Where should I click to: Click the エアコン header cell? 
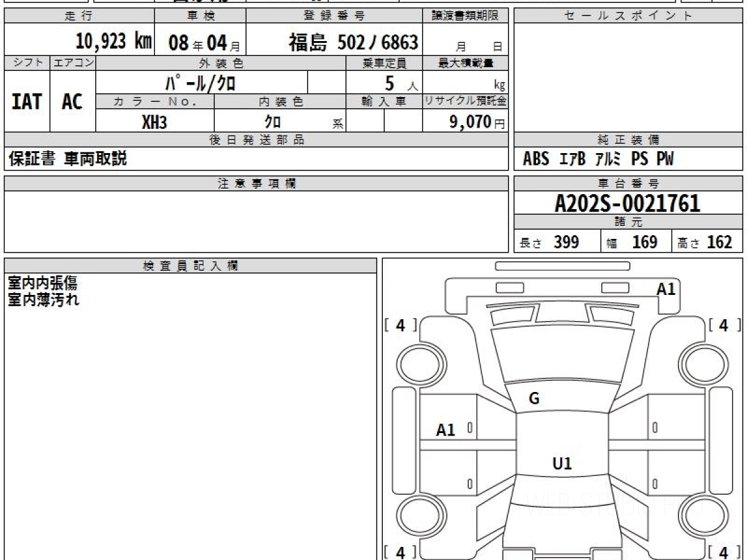(73, 63)
